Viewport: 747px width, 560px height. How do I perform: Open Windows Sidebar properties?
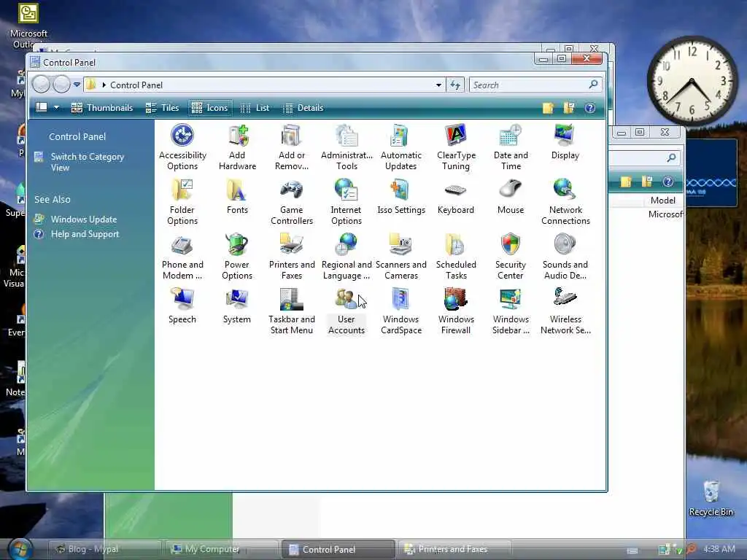tap(511, 311)
